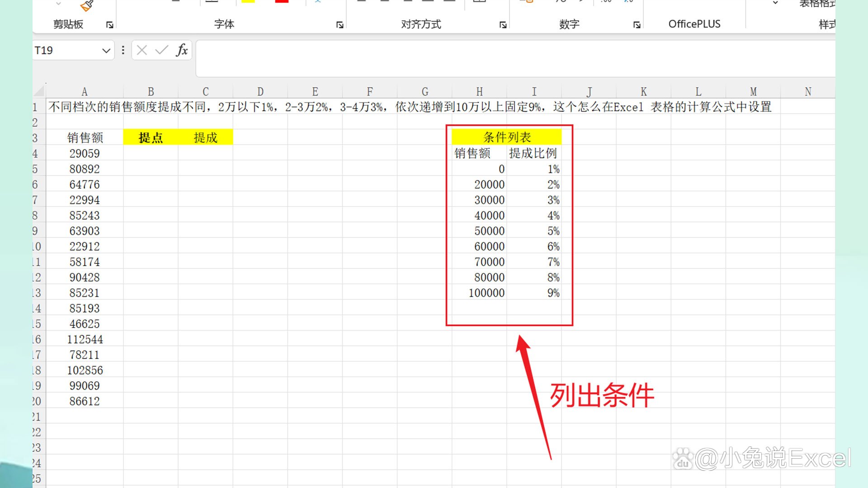Click the cell containing 64776

point(85,184)
